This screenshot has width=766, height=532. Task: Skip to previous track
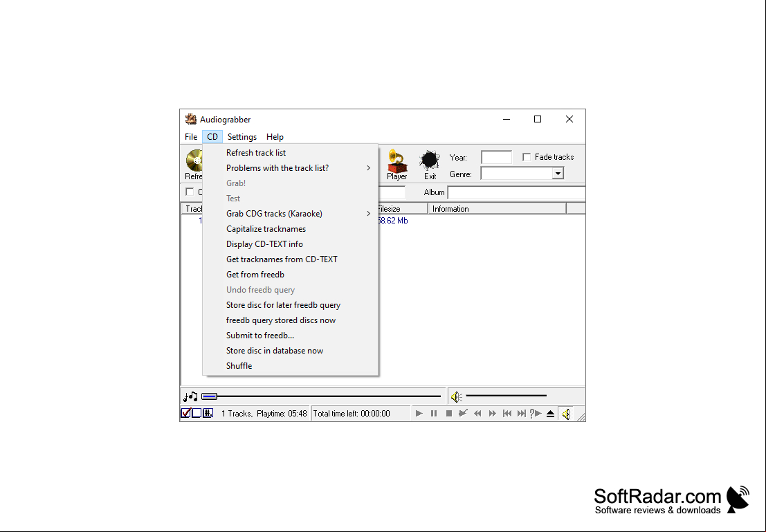507,413
